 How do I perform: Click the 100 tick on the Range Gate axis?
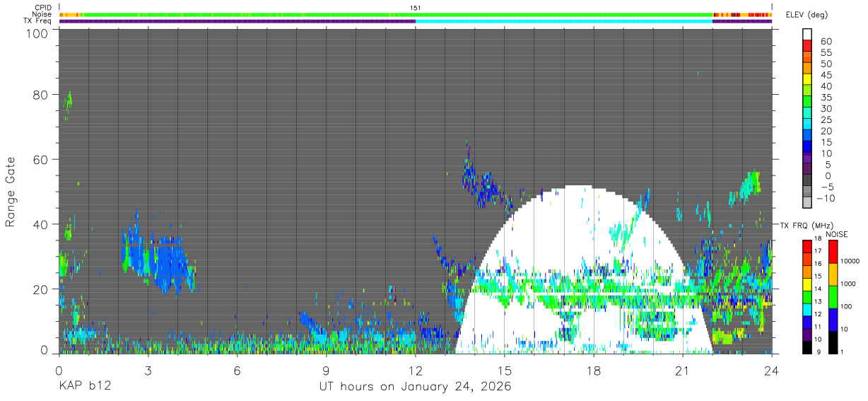37,33
